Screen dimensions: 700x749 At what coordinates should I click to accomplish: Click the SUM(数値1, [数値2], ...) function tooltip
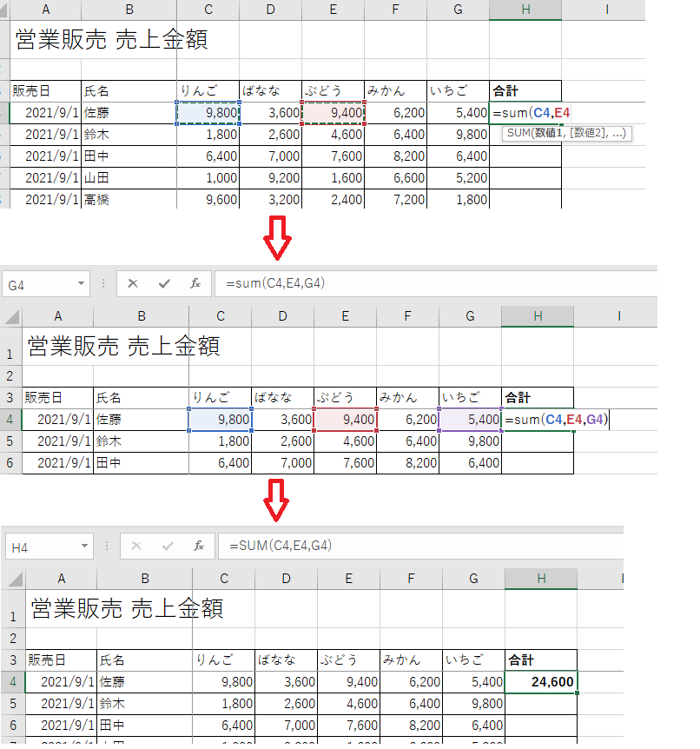(x=566, y=134)
